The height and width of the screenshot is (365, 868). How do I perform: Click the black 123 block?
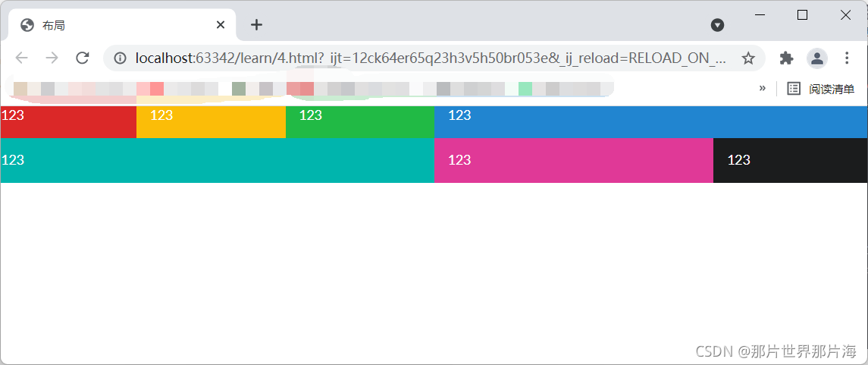791,160
